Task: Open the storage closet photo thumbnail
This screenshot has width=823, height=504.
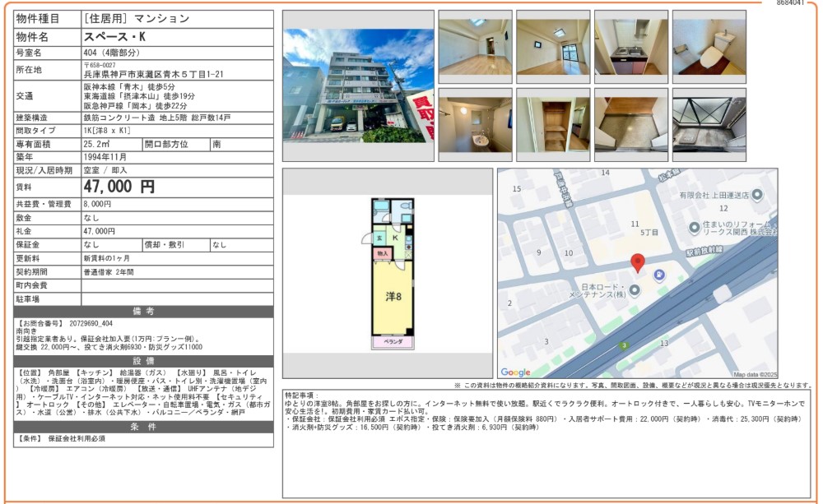Action: click(x=552, y=124)
